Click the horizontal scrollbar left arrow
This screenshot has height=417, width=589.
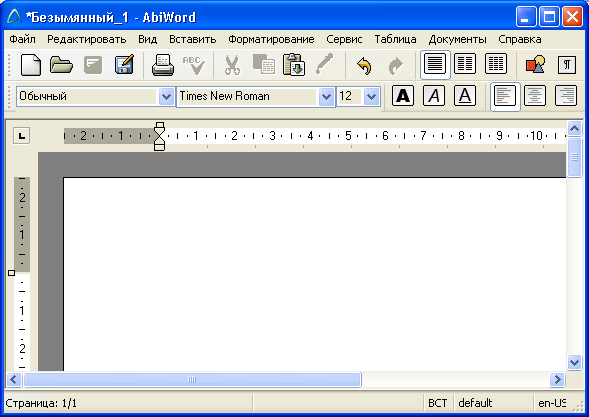pos(14,379)
